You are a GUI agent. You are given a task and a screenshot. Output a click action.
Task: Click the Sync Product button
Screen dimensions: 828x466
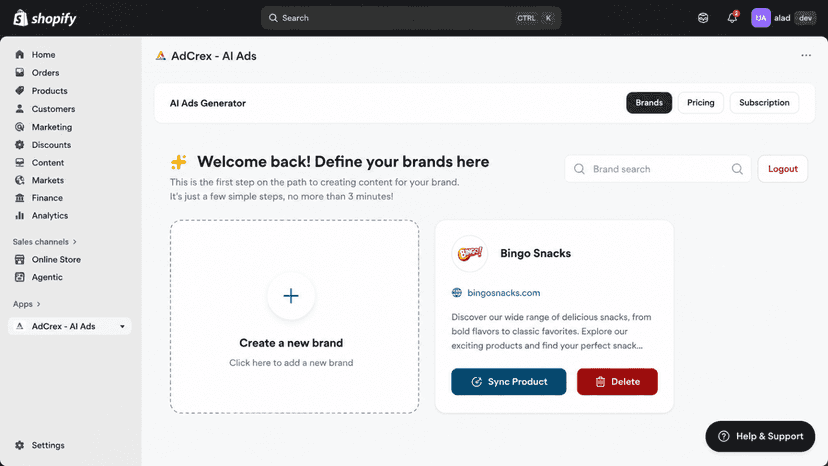pyautogui.click(x=509, y=381)
